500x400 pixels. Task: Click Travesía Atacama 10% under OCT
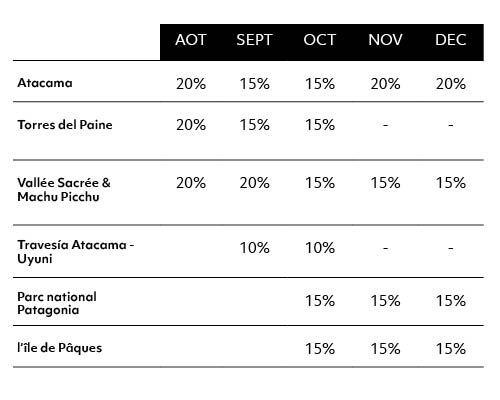click(319, 248)
